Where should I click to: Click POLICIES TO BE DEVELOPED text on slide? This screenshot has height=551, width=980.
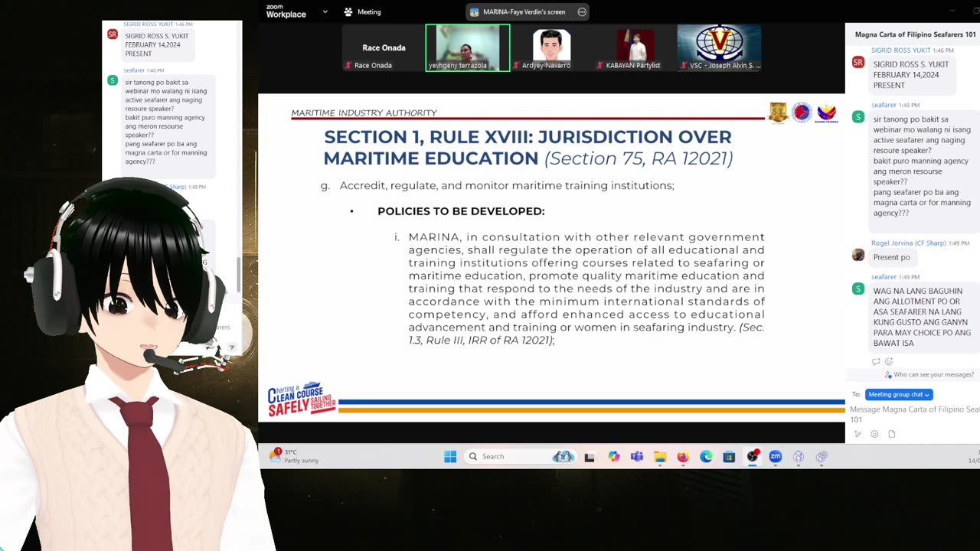tap(461, 211)
